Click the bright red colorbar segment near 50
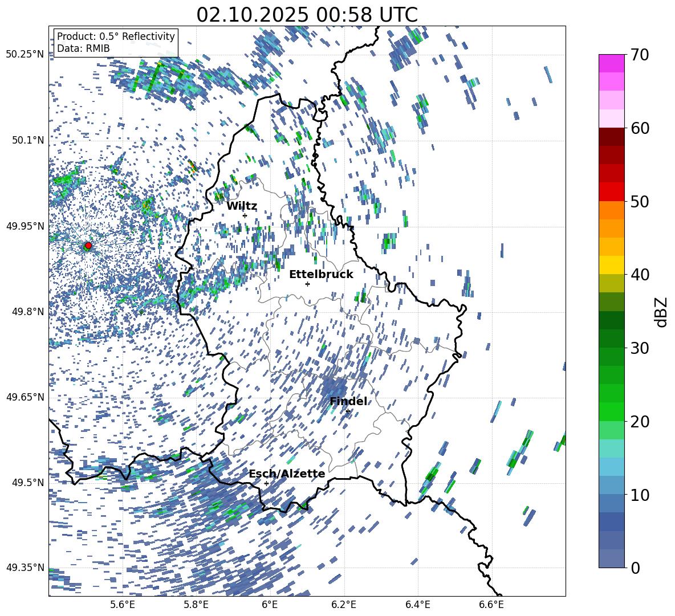 click(611, 192)
